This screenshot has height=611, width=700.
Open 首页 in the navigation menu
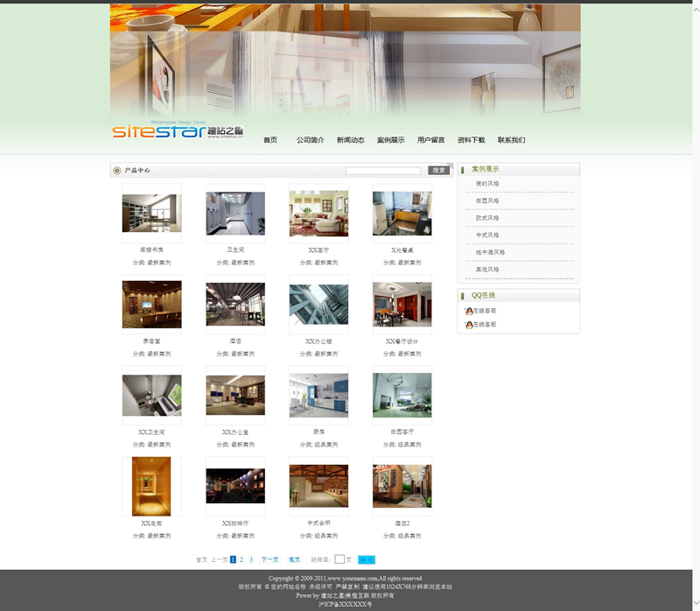269,140
